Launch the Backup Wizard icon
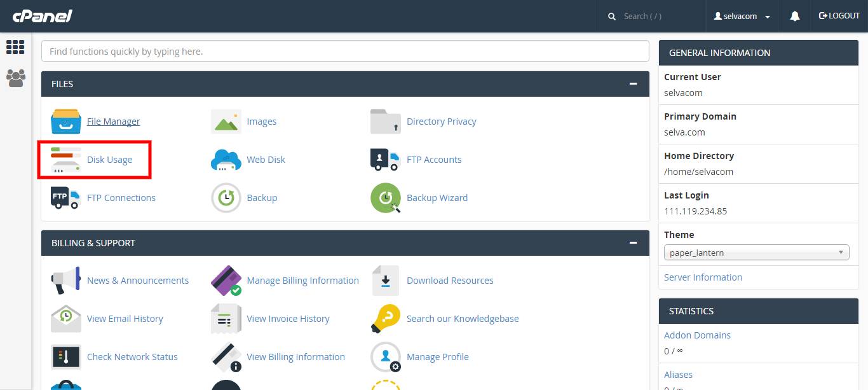The height and width of the screenshot is (390, 868). [x=386, y=198]
